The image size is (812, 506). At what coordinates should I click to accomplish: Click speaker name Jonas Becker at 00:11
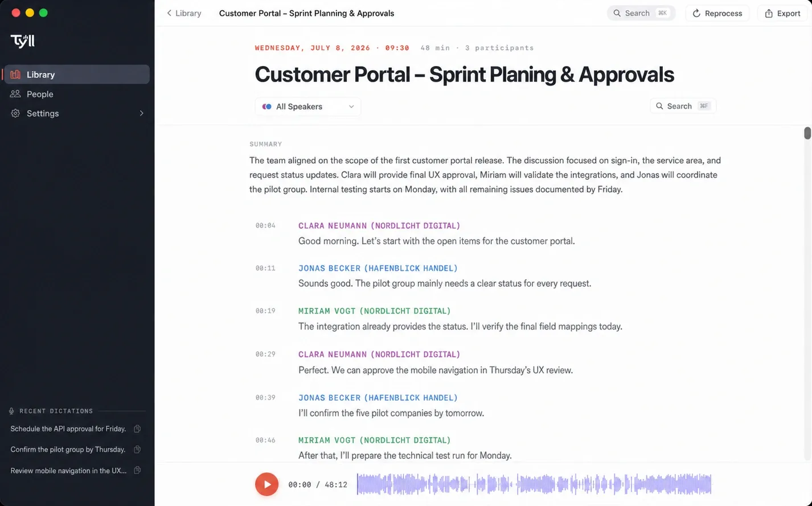pos(378,268)
